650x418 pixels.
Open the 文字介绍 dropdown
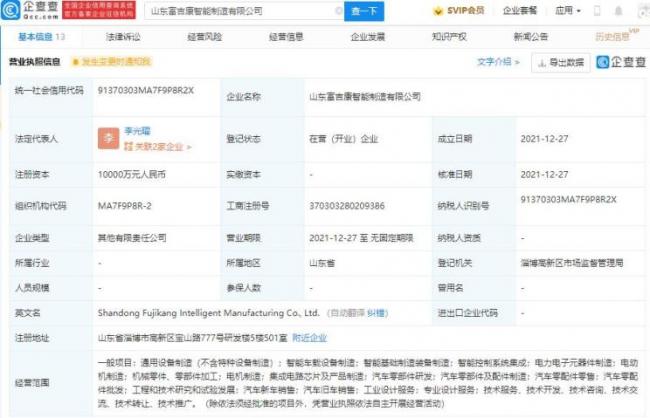tap(497, 62)
